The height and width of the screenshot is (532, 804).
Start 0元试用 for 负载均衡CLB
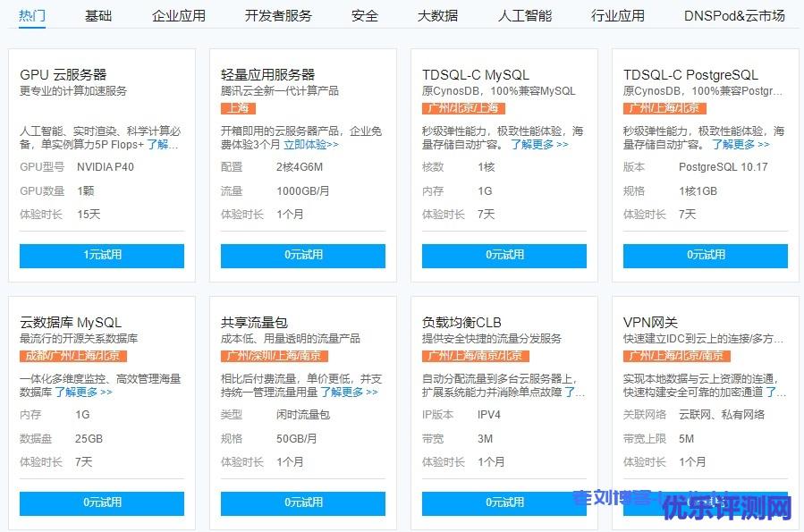[x=504, y=502]
